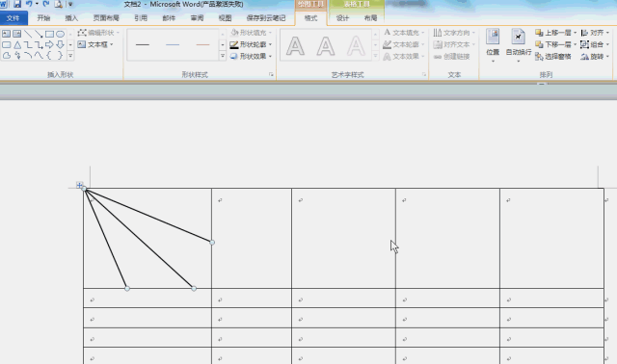The image size is (617, 364).
Task: Switch to the 引用 References tab
Action: click(141, 18)
